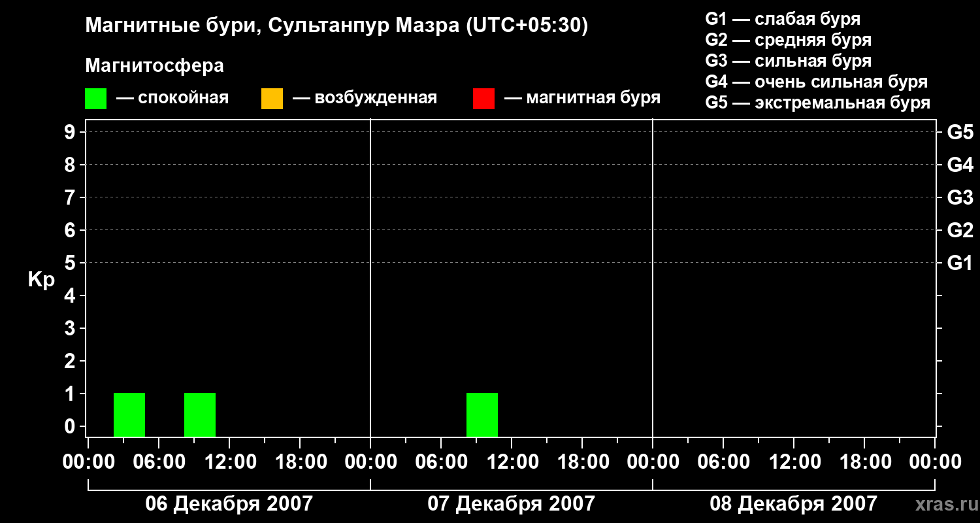This screenshot has height=523, width=980.
Task: Click the 'G4' label on the right axis
Action: (x=960, y=165)
